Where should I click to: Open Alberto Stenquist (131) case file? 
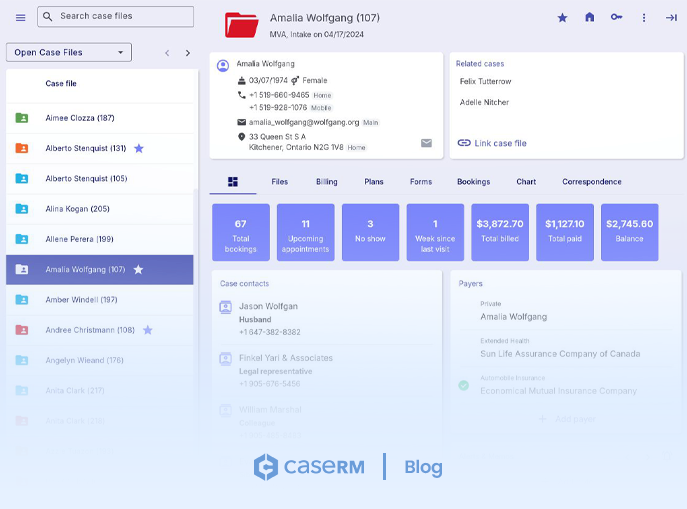point(100,148)
